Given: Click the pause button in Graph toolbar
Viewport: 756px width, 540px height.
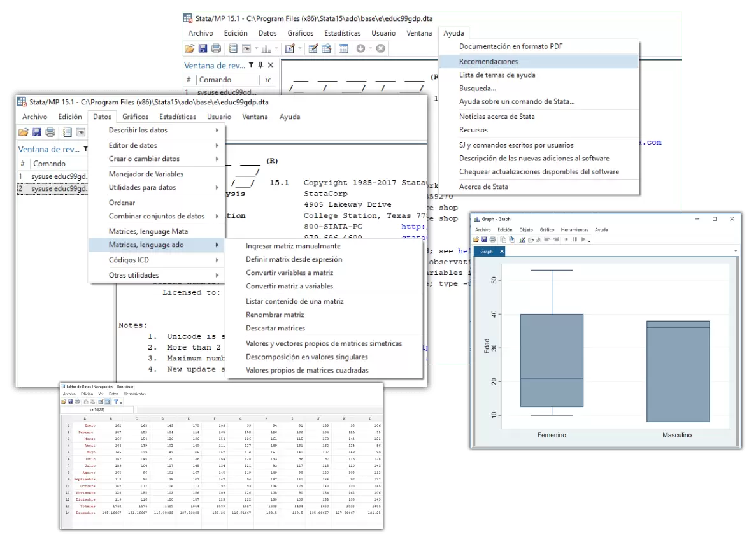Looking at the screenshot, I should 574,239.
